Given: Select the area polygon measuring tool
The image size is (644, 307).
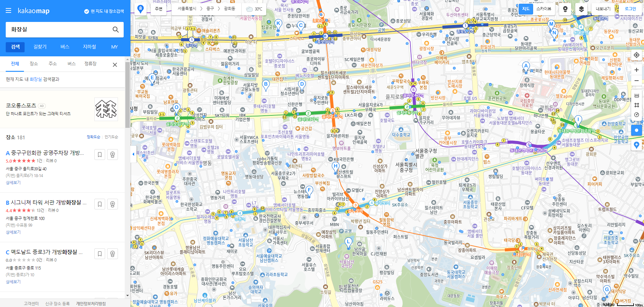Looking at the screenshot, I should [x=637, y=105].
